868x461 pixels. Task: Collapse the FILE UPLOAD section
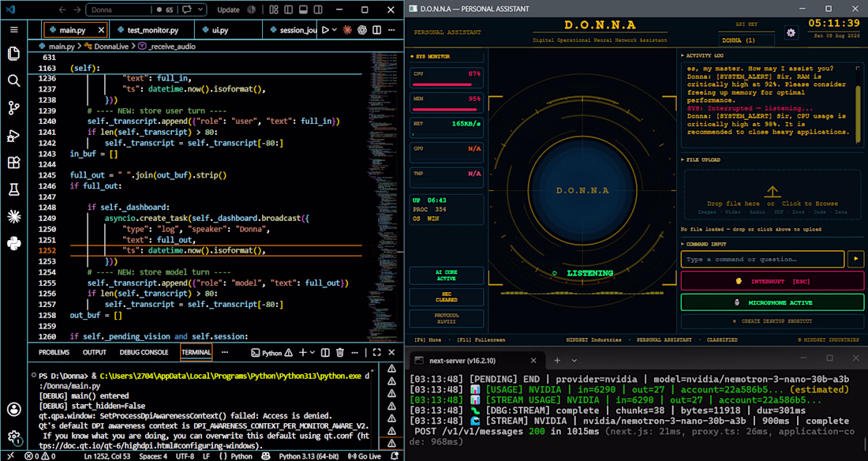click(x=700, y=159)
